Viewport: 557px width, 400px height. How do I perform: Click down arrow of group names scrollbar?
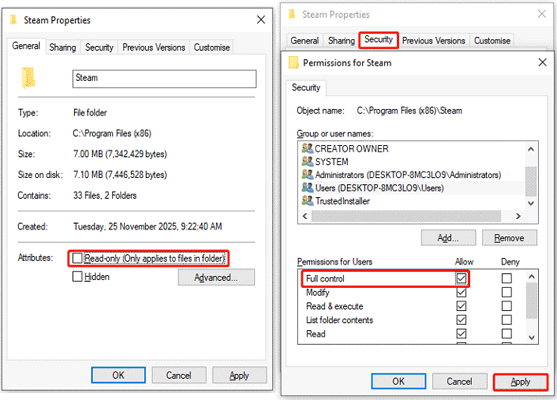(531, 203)
